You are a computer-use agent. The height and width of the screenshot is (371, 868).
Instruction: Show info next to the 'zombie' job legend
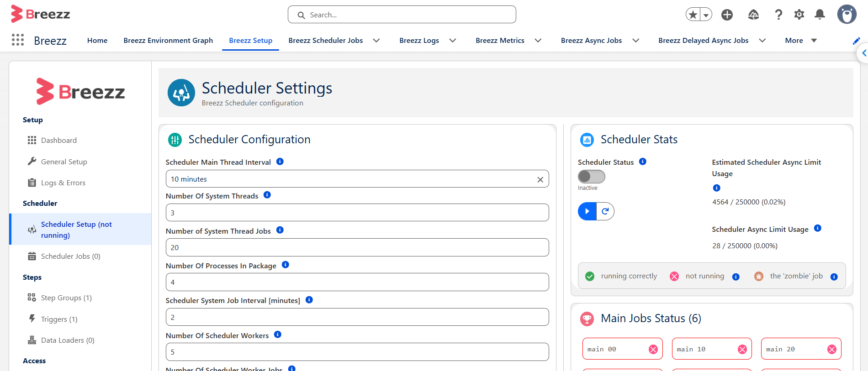coord(834,277)
